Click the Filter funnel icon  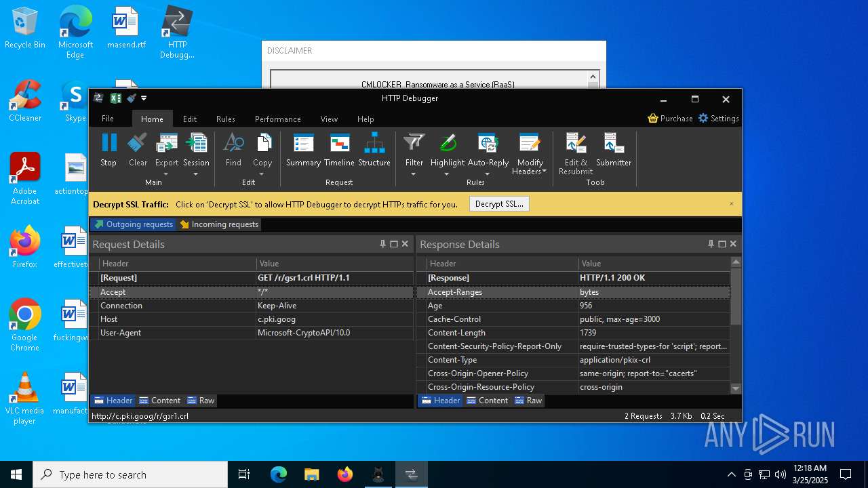414,144
